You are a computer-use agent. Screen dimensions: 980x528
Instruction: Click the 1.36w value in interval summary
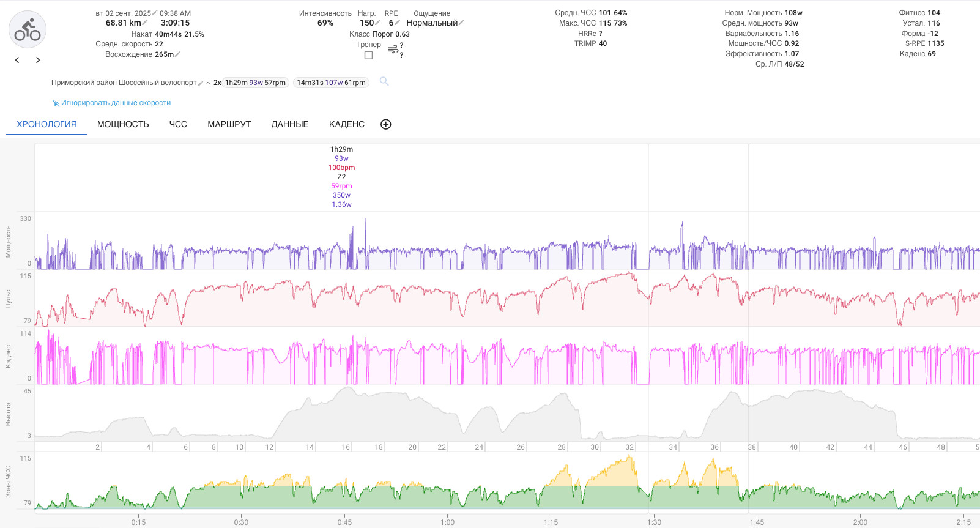[x=341, y=204]
